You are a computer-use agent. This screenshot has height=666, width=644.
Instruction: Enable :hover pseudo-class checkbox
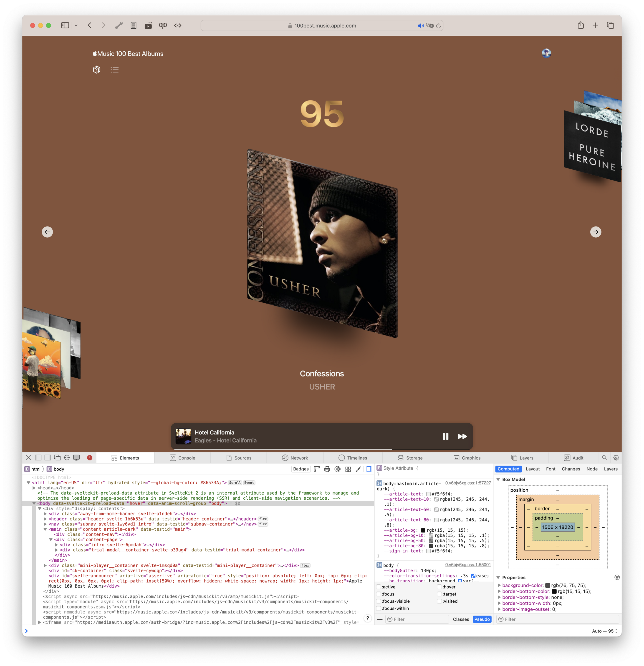(x=439, y=587)
